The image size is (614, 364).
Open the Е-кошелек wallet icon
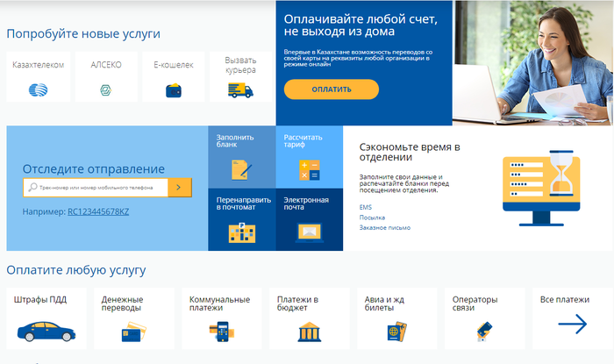[173, 89]
